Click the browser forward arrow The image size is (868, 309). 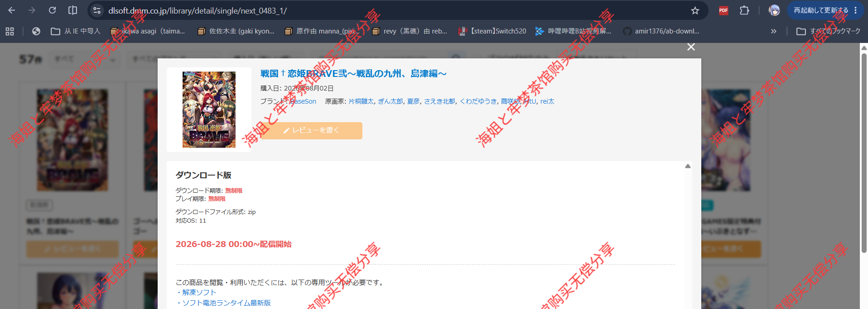click(32, 10)
